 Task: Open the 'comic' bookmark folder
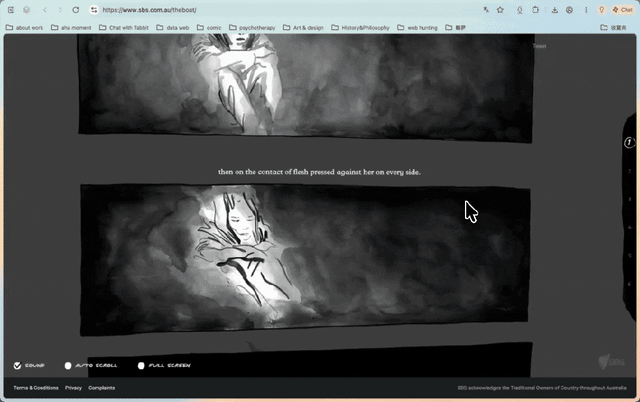point(209,28)
